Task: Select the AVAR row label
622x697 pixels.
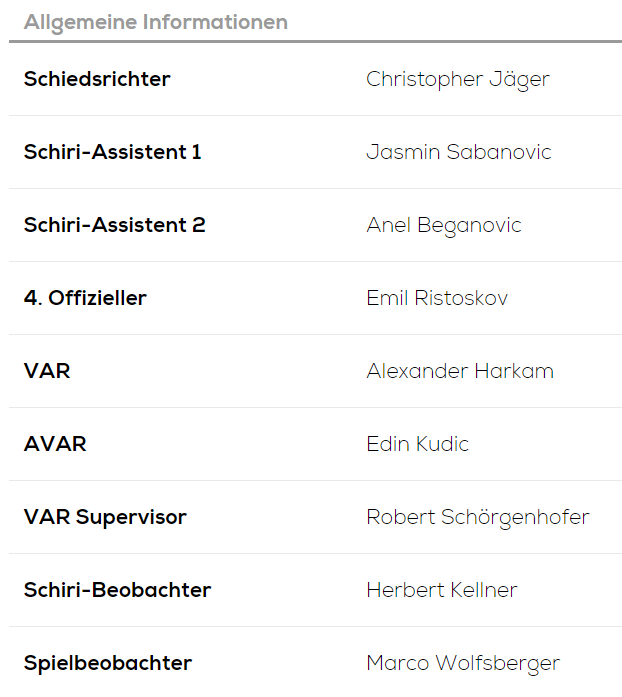Action: (55, 444)
